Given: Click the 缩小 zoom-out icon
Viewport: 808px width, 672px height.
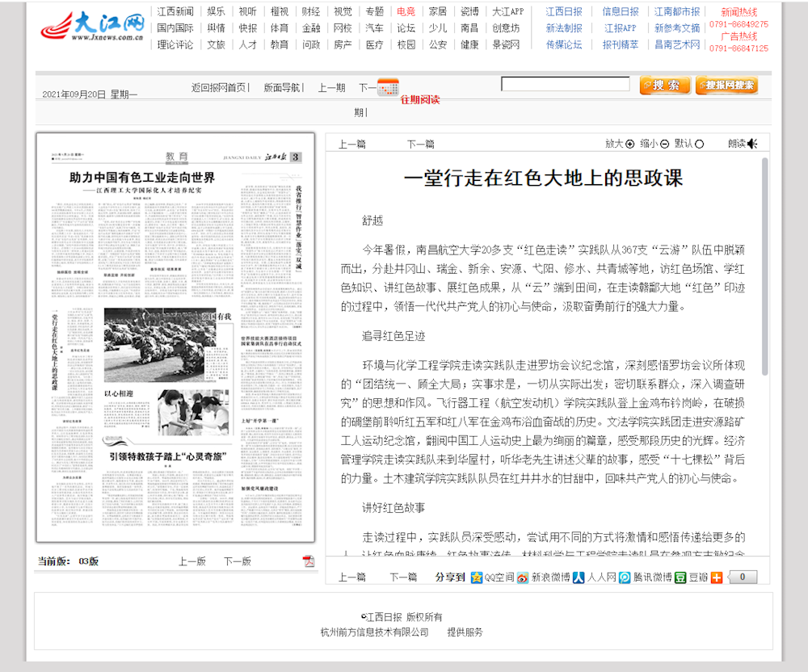Looking at the screenshot, I should tap(664, 144).
